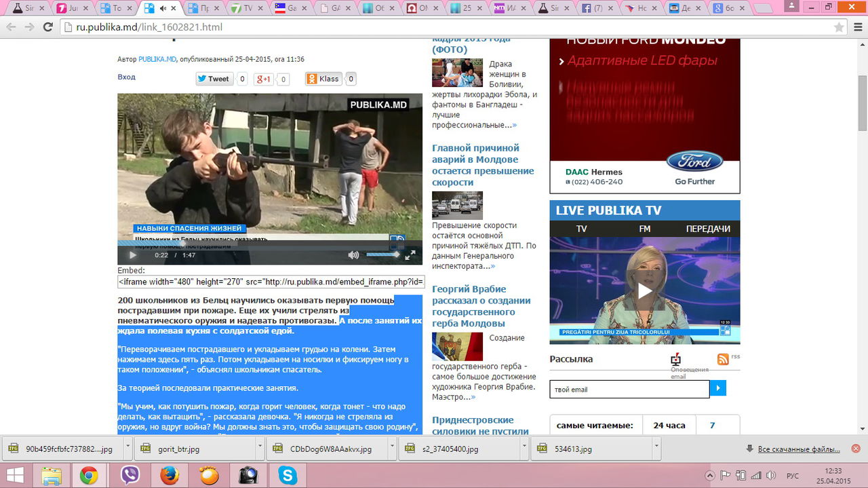Open the Windows Start menu

pyautogui.click(x=15, y=475)
